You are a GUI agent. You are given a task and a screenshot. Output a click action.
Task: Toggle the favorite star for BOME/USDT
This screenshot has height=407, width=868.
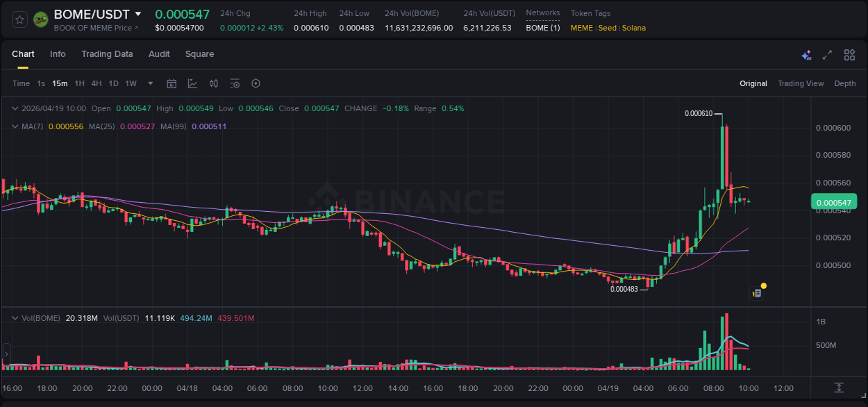point(19,19)
